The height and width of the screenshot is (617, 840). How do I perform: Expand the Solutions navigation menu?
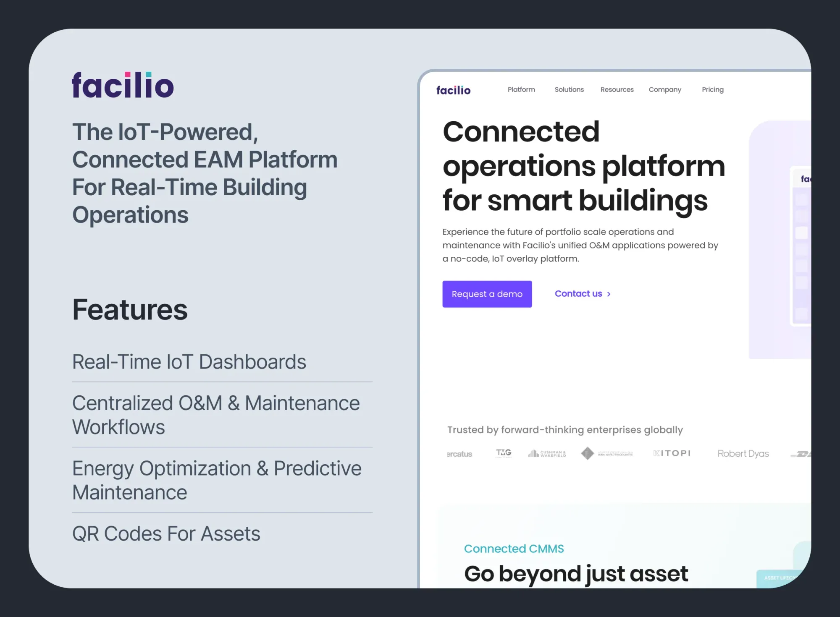click(569, 90)
